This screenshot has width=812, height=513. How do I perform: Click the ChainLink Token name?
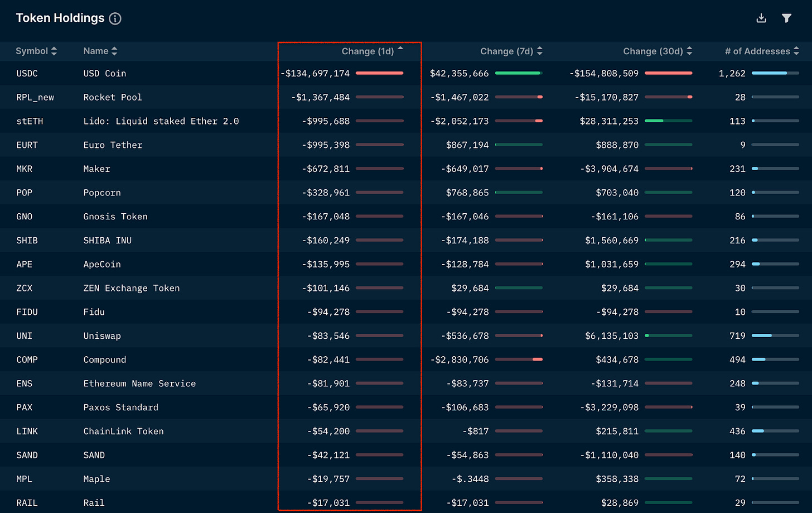coord(124,432)
